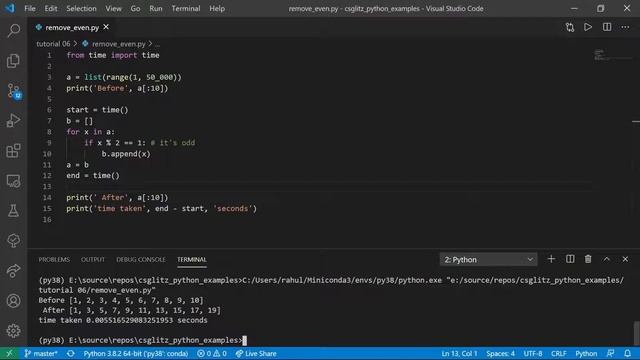Change Python language mode in status bar
The height and width of the screenshot is (360, 640).
pyautogui.click(x=586, y=353)
